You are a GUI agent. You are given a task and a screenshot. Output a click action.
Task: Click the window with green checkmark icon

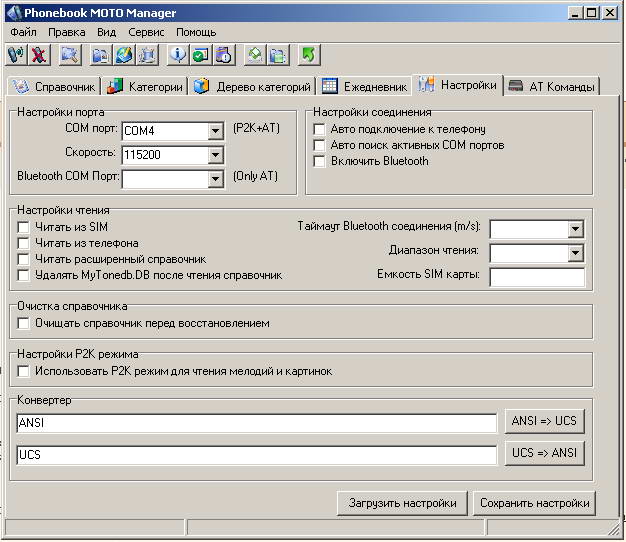click(x=201, y=54)
